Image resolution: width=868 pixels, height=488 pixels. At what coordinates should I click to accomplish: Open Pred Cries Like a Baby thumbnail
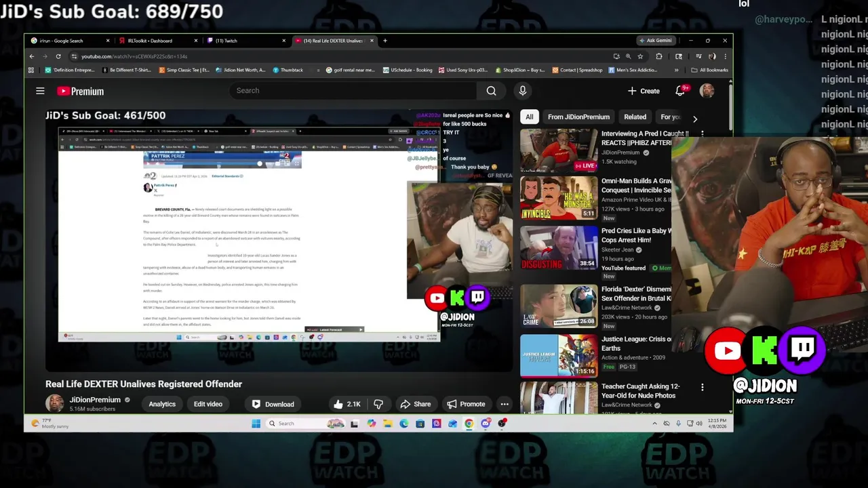tap(558, 247)
